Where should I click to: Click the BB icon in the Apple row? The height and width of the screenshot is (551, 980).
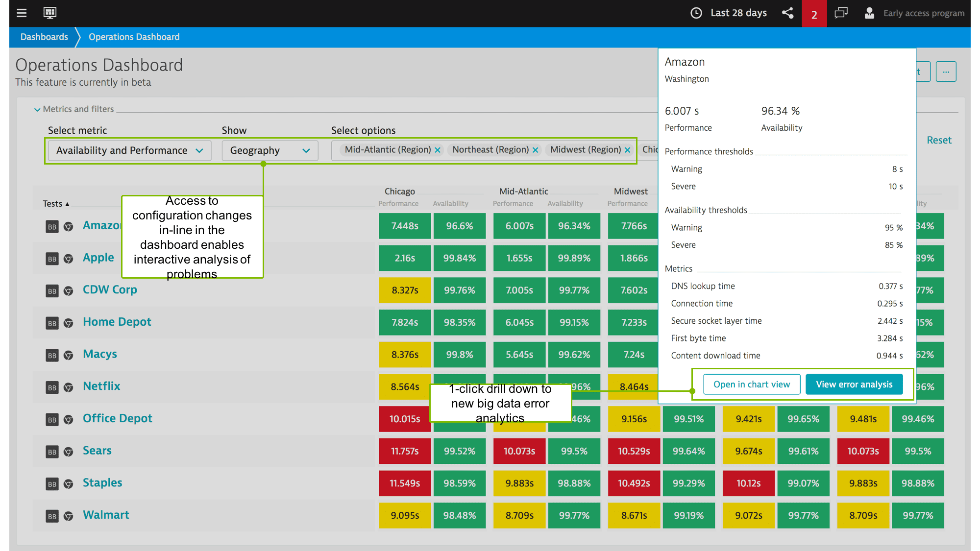pos(52,259)
